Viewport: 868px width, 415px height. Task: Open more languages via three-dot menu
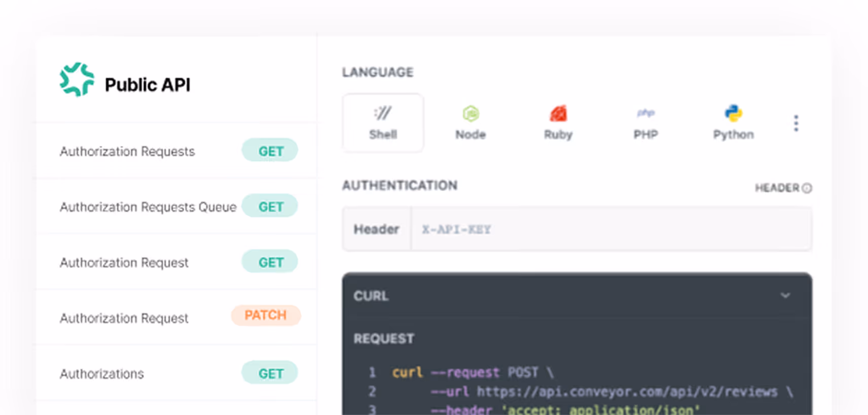[x=796, y=123]
